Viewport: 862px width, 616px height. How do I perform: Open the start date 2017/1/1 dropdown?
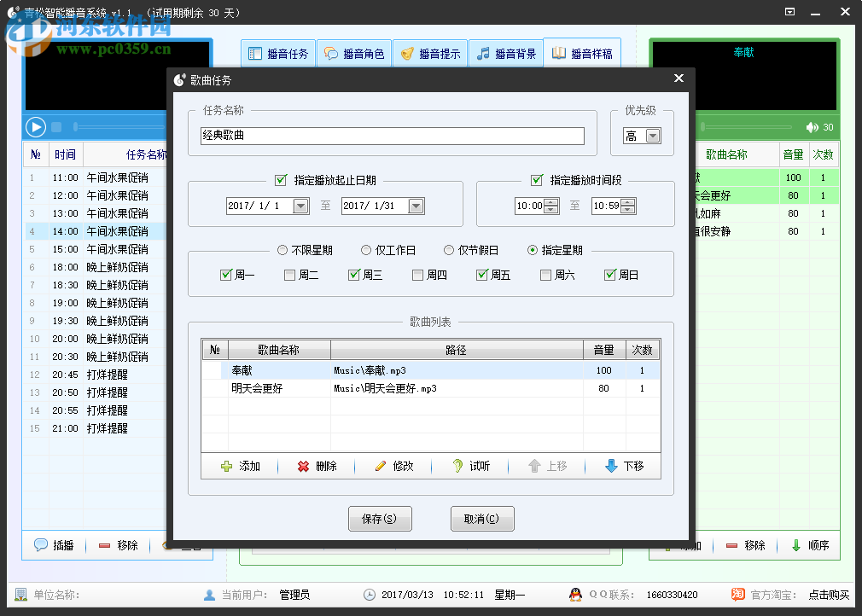click(300, 205)
